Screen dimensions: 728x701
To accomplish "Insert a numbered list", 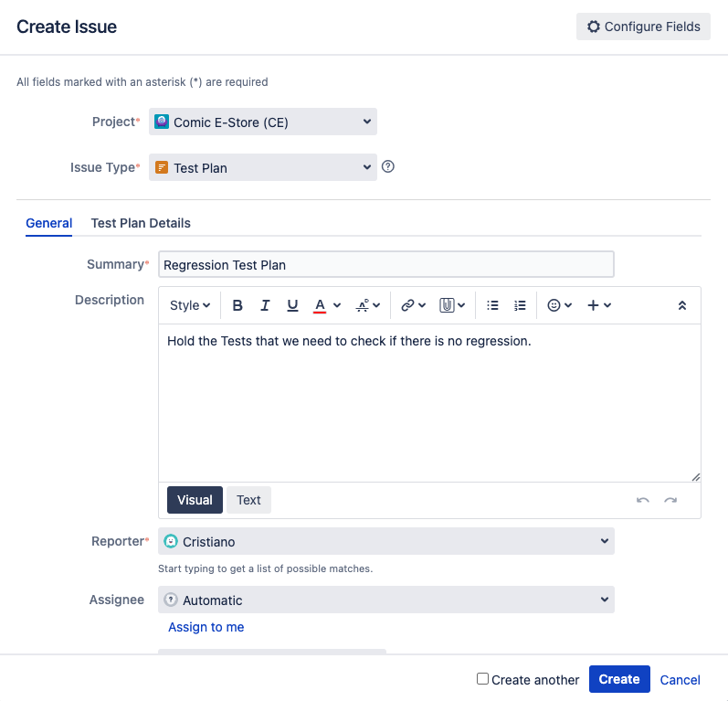I will [520, 305].
